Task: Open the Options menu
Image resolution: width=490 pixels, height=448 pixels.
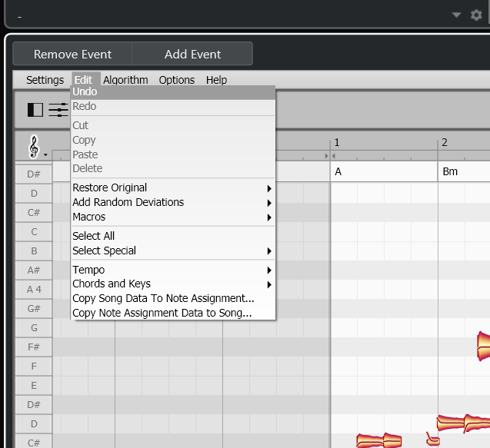Action: tap(177, 80)
